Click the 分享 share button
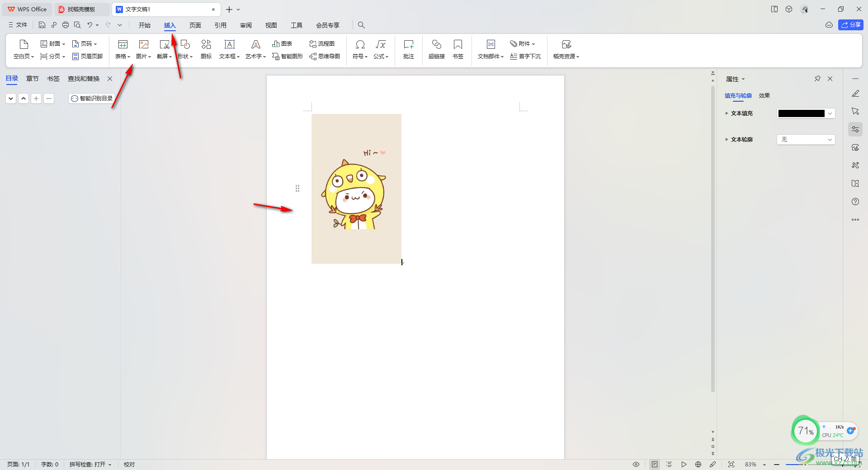The height and width of the screenshot is (470, 868). [x=851, y=25]
